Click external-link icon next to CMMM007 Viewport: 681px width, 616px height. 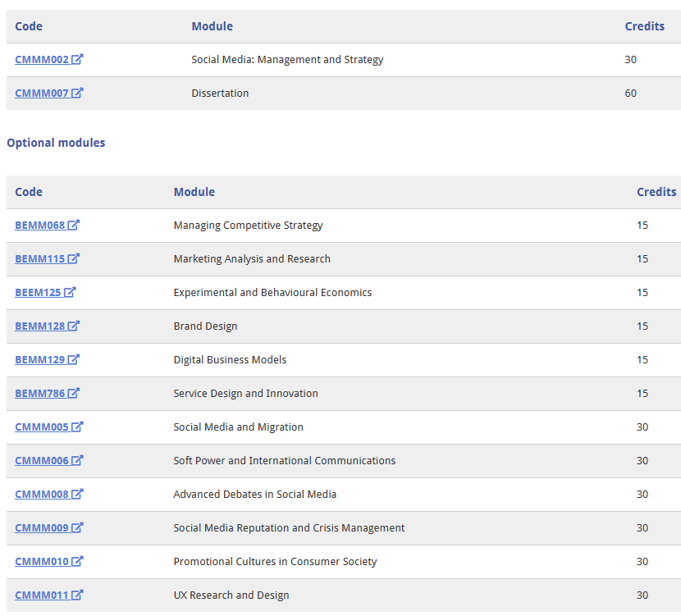[77, 93]
